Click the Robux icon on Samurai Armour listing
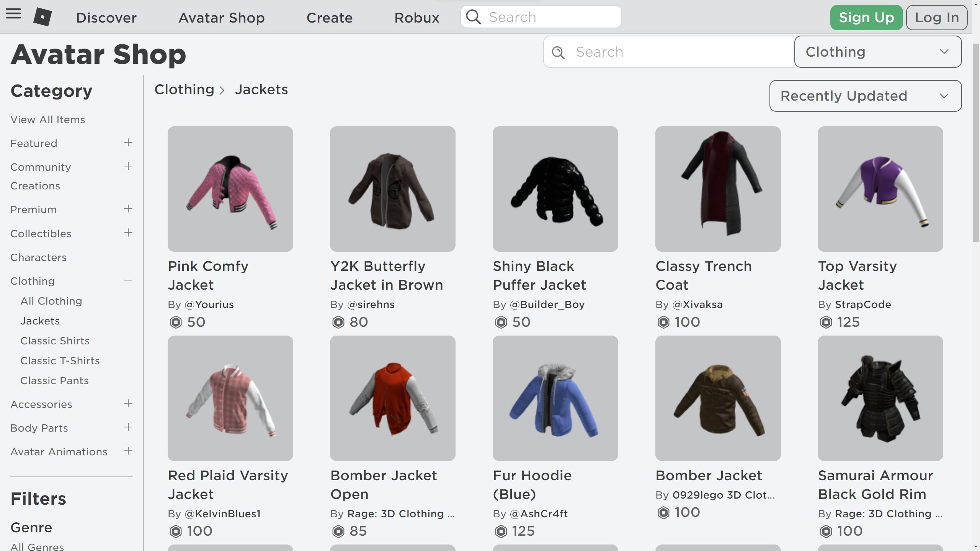This screenshot has height=551, width=980. click(x=825, y=531)
